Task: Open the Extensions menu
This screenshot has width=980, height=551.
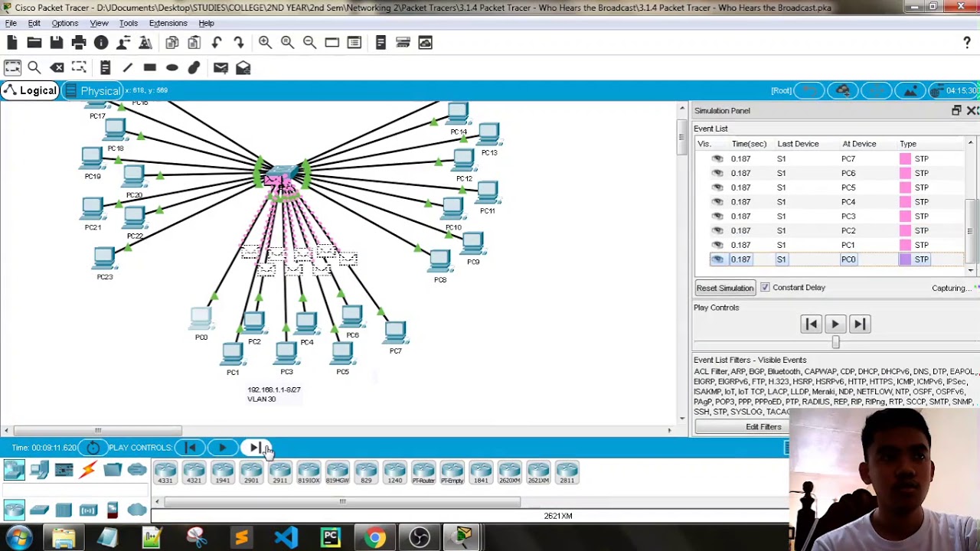Action: [x=168, y=23]
